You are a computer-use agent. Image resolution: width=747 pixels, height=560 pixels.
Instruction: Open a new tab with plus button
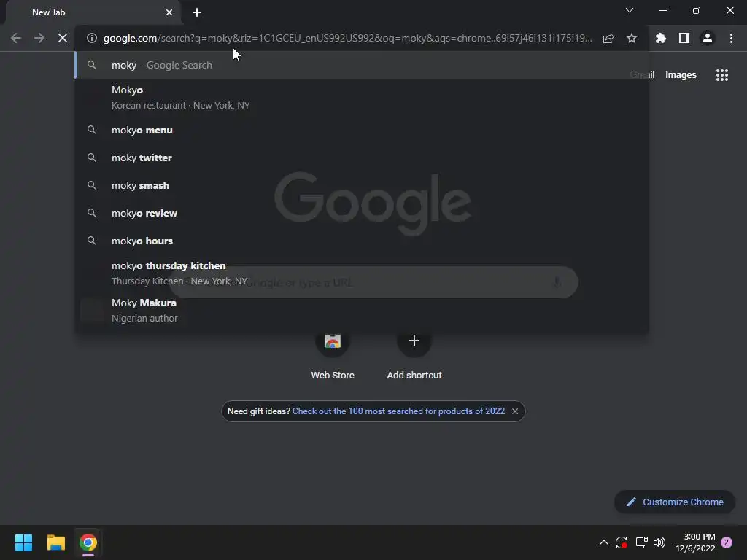coord(197,12)
